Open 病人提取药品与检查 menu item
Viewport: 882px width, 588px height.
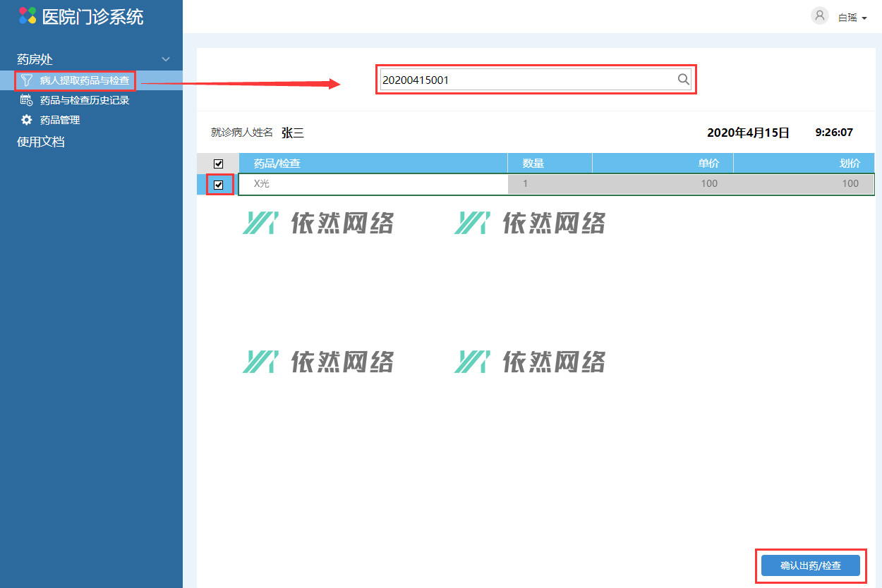click(85, 80)
